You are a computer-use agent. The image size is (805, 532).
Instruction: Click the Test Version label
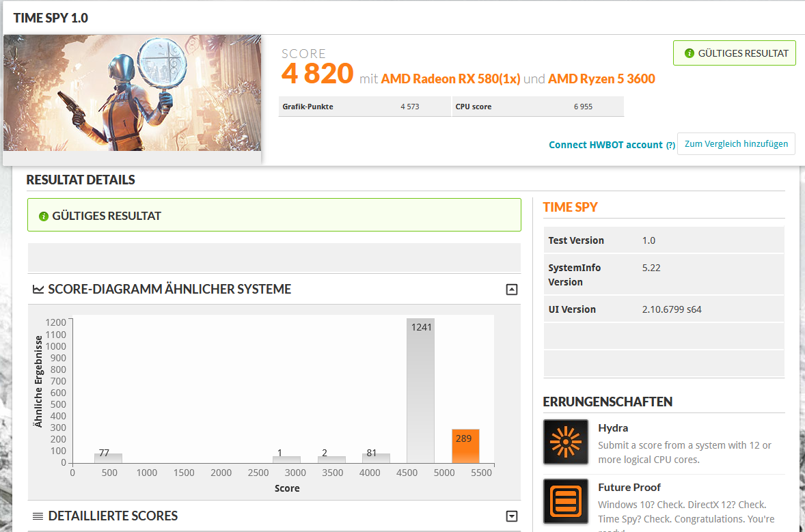pyautogui.click(x=576, y=240)
